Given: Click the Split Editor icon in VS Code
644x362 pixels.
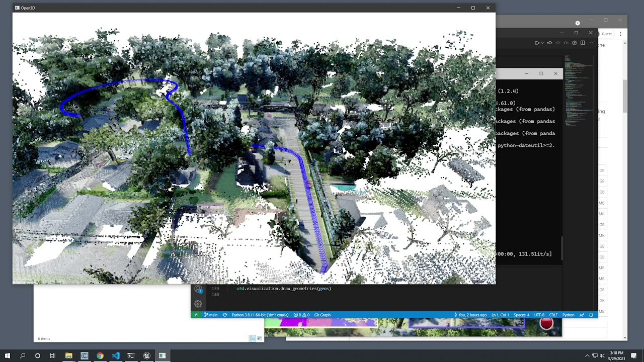Looking at the screenshot, I should tap(583, 43).
